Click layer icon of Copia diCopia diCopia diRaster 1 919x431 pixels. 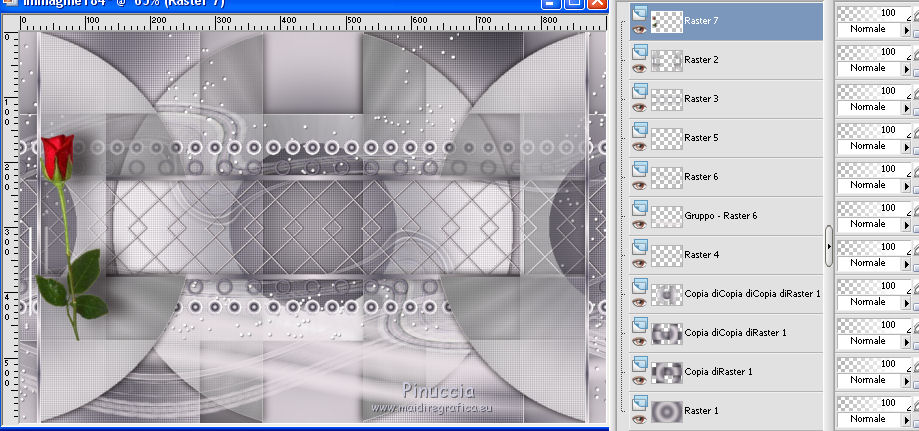[640, 286]
